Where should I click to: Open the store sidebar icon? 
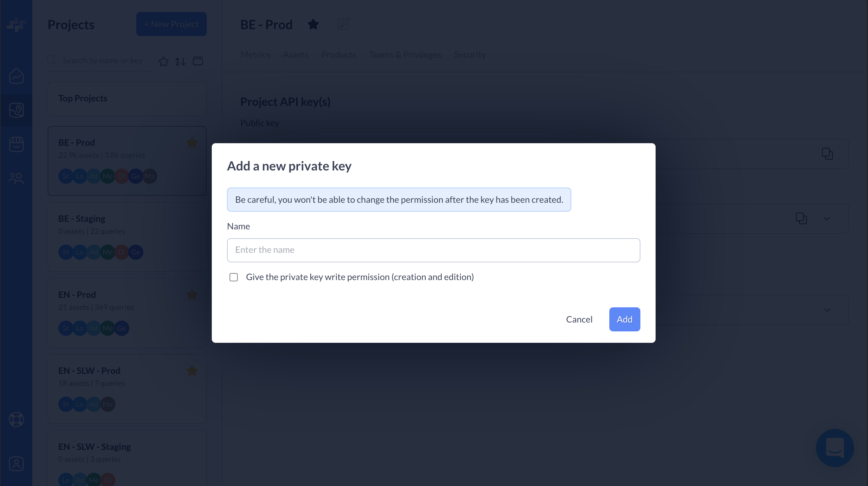point(16,144)
